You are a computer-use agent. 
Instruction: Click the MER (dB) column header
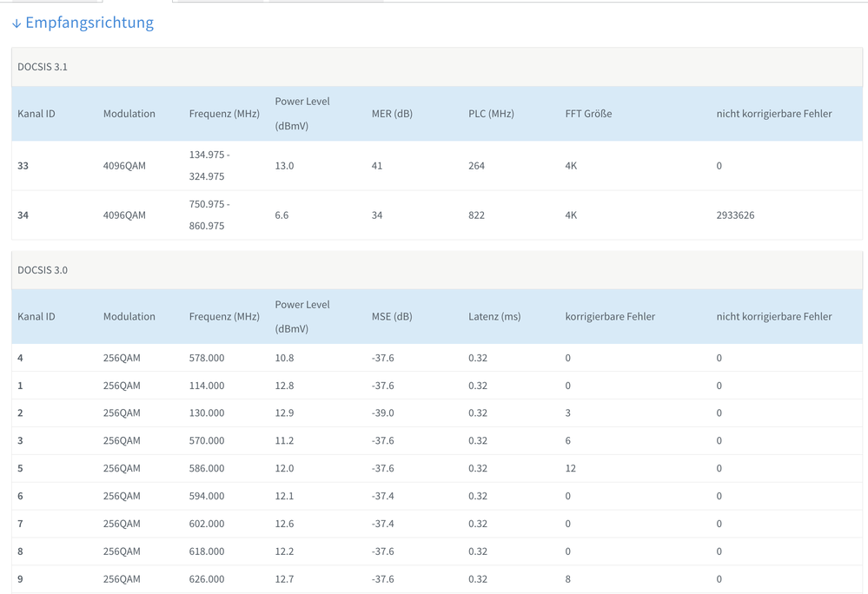[392, 114]
